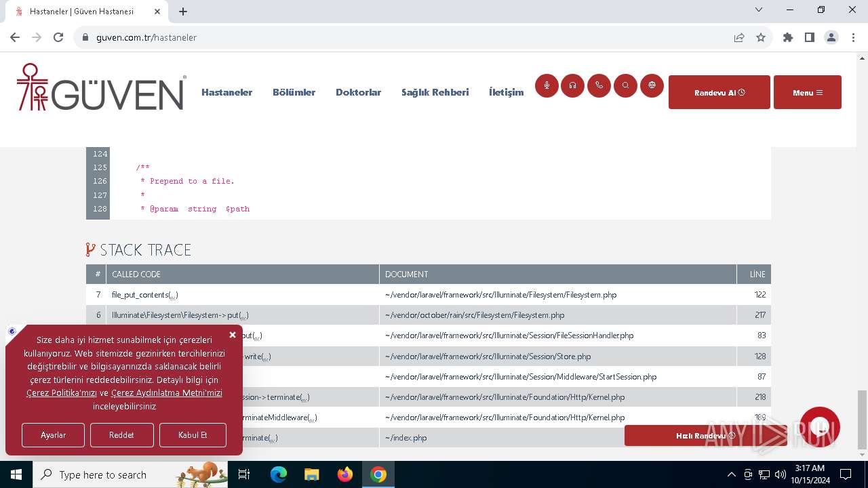The height and width of the screenshot is (488, 868).
Task: Click DOCUMENT column header
Action: coord(557,274)
